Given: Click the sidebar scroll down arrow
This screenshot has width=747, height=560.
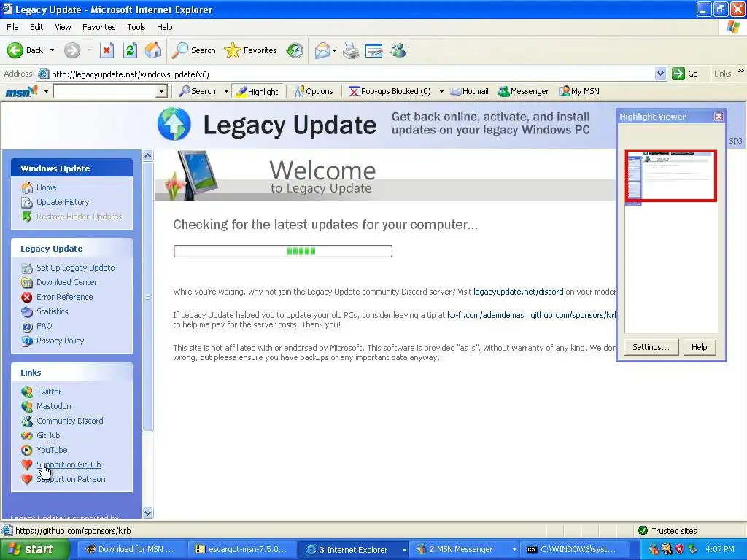Looking at the screenshot, I should (x=147, y=513).
